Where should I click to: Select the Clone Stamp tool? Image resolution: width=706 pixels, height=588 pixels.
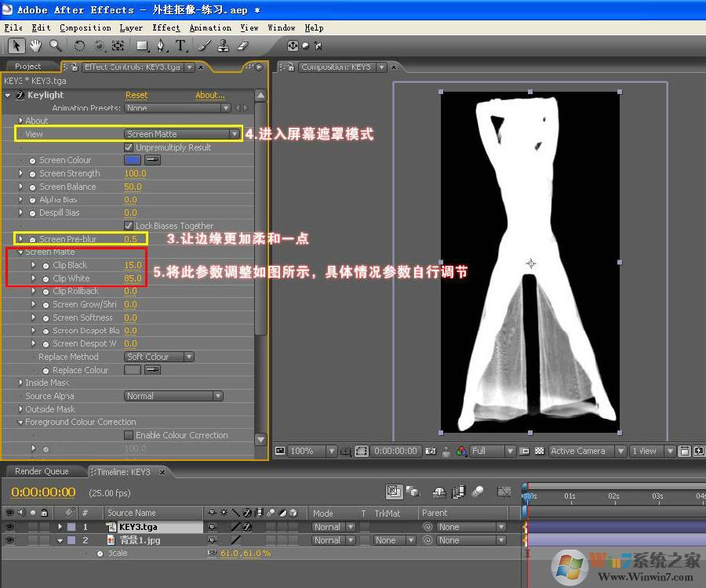[x=224, y=46]
